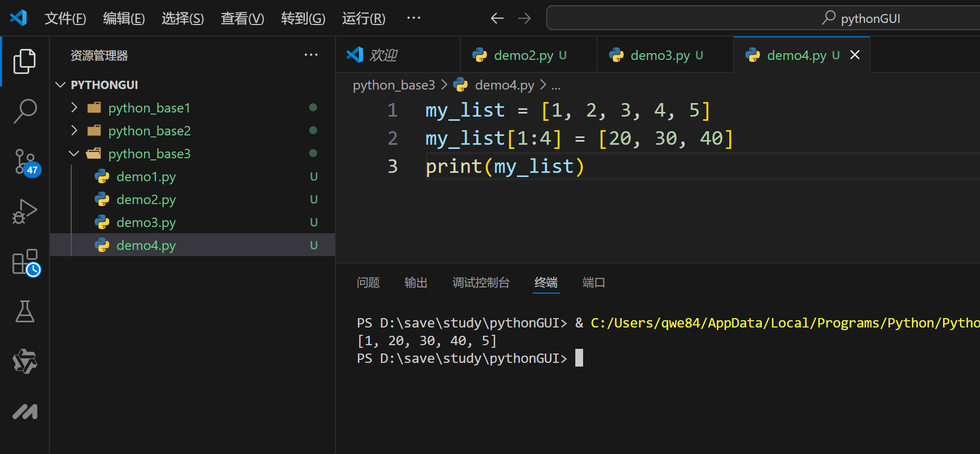The width and height of the screenshot is (980, 454).
Task: Close the demo4.py editor tab
Action: [855, 55]
